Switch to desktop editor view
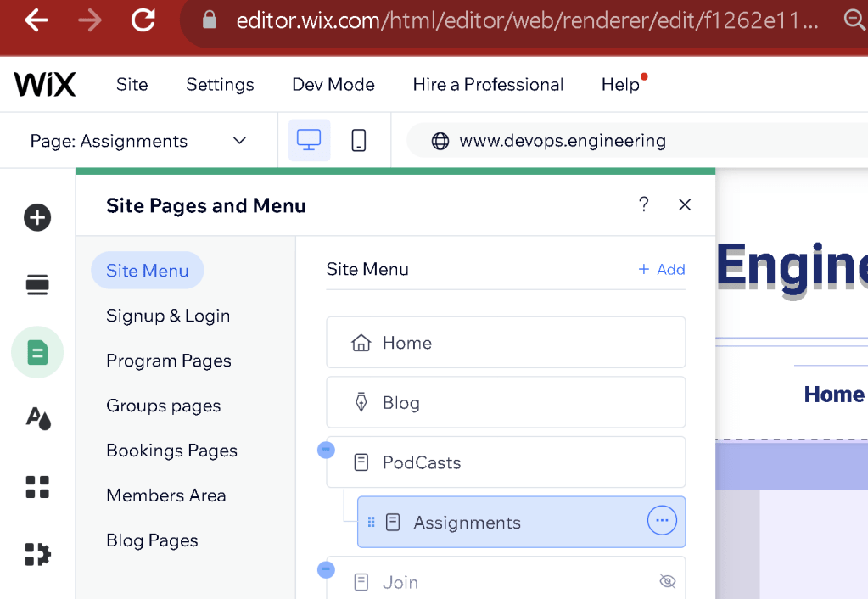This screenshot has width=868, height=599. (x=309, y=140)
